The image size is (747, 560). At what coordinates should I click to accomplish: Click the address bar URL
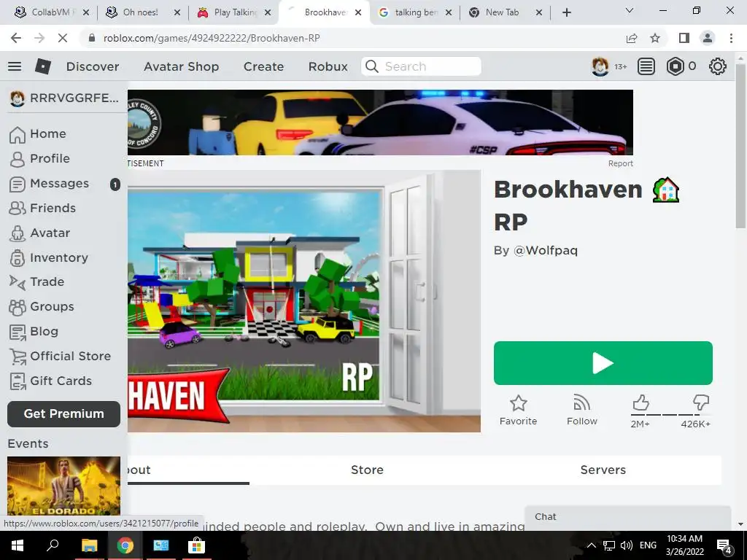(x=212, y=38)
